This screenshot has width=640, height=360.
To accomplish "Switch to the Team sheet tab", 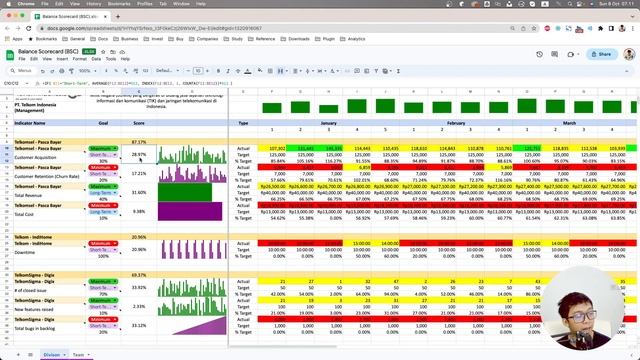I will pos(81,355).
